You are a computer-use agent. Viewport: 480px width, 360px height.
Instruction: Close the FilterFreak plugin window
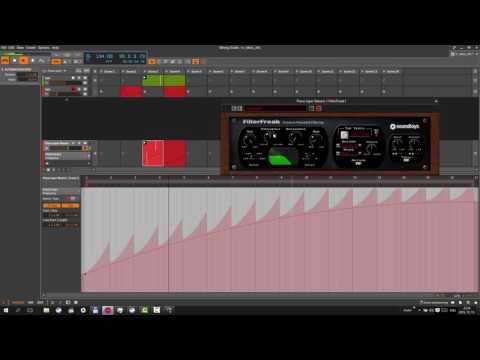[x=436, y=101]
